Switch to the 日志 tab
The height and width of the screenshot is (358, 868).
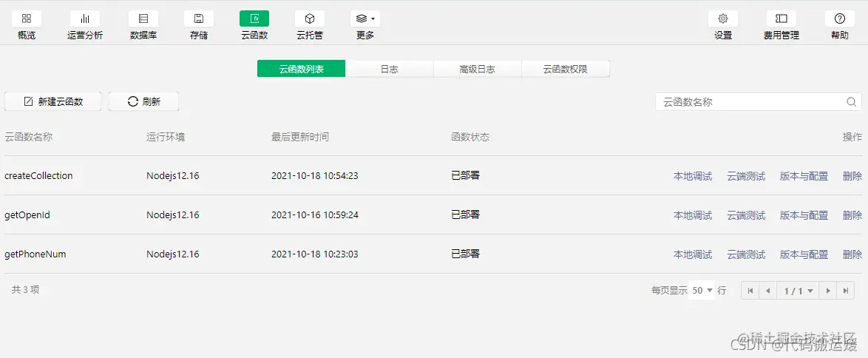389,69
